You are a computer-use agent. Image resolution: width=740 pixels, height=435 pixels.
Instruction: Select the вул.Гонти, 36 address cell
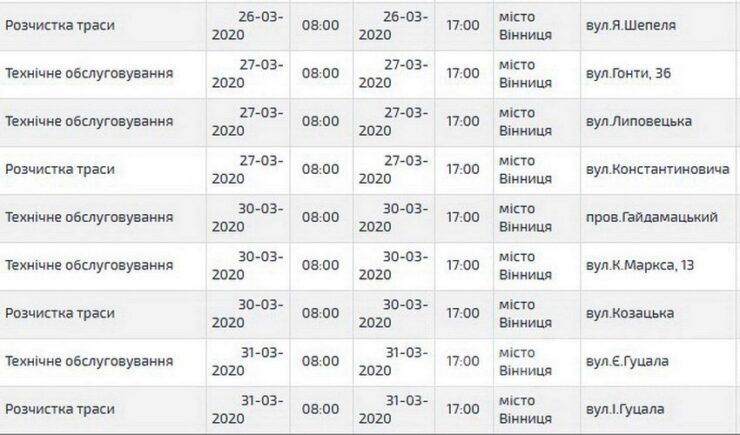tap(642, 73)
